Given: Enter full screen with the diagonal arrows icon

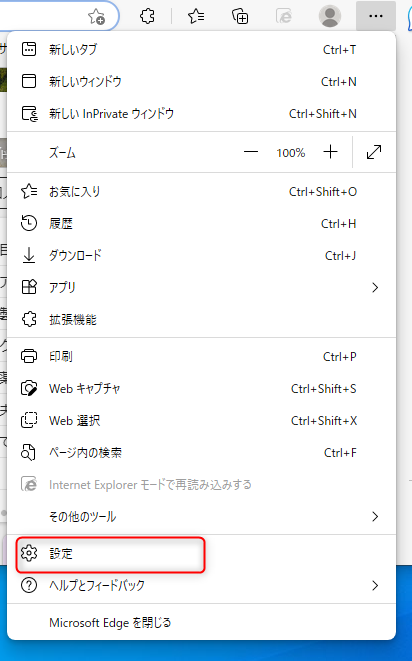Looking at the screenshot, I should tap(374, 152).
